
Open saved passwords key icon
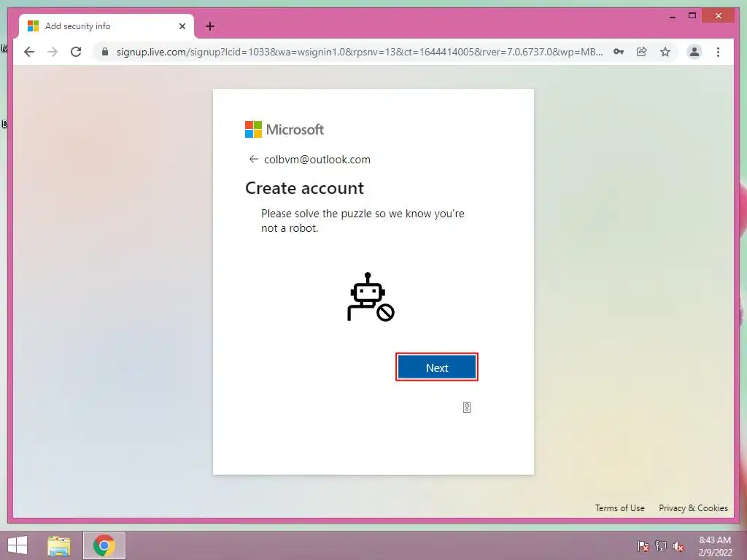[619, 52]
